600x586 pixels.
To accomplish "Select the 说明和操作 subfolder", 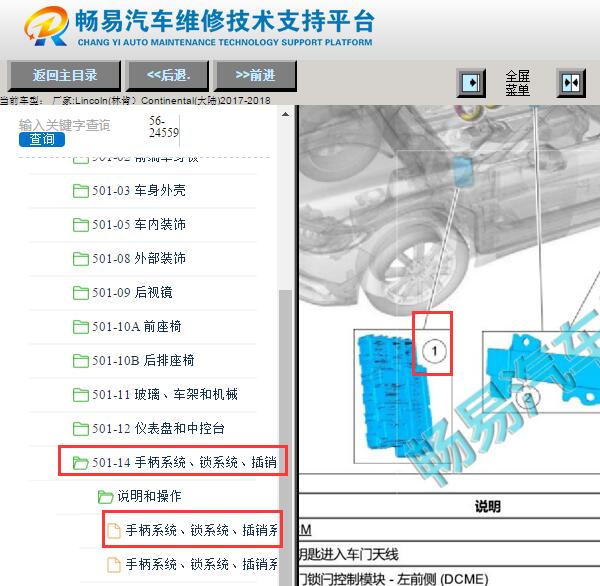I will [x=149, y=496].
